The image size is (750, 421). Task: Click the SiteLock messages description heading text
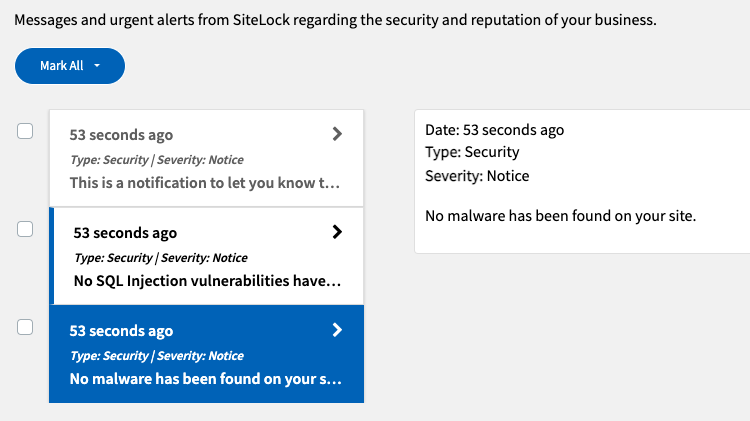click(x=335, y=20)
